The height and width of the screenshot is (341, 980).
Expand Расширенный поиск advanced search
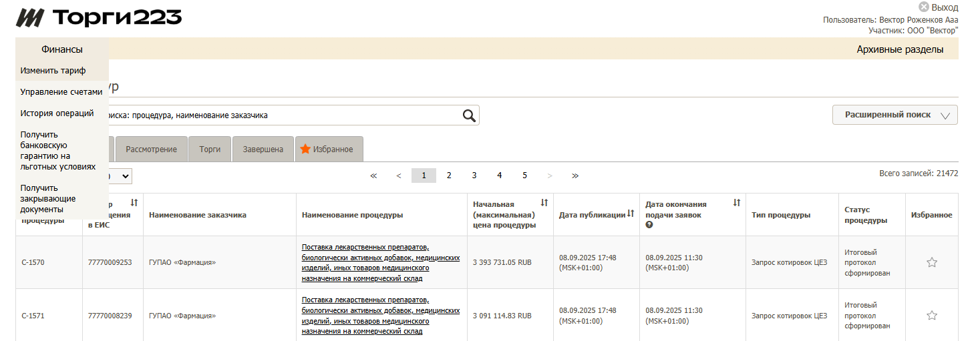[894, 115]
